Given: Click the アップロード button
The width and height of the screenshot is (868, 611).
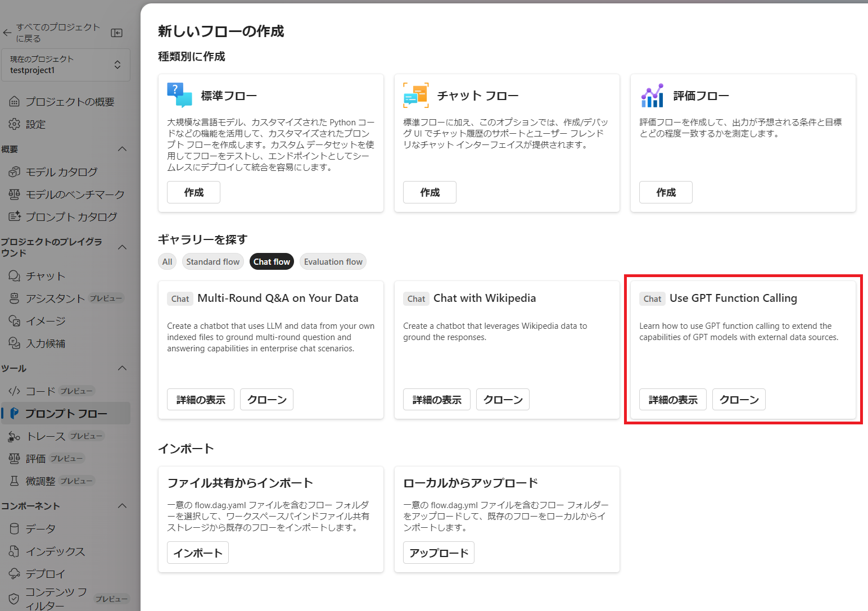Looking at the screenshot, I should click(438, 553).
